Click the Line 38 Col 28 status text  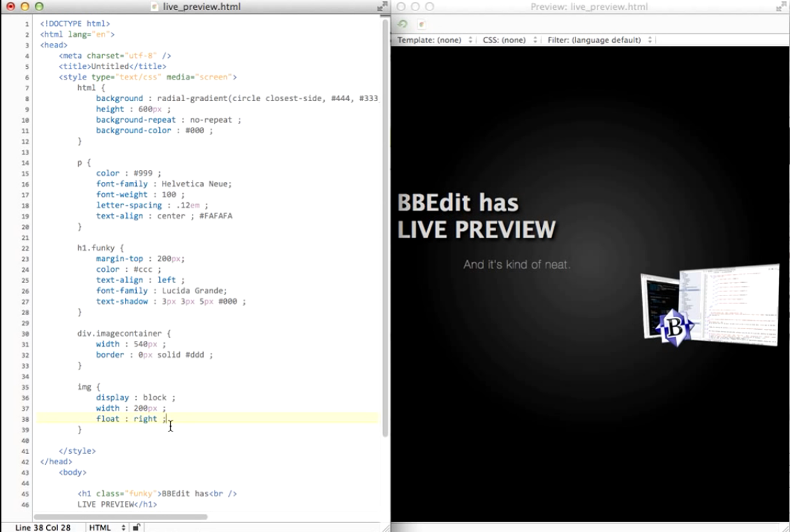coord(42,527)
